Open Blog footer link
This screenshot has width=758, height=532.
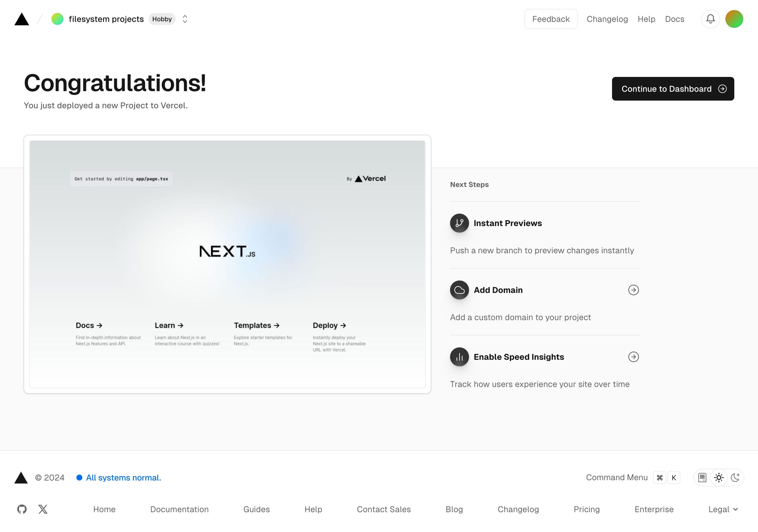pos(454,509)
